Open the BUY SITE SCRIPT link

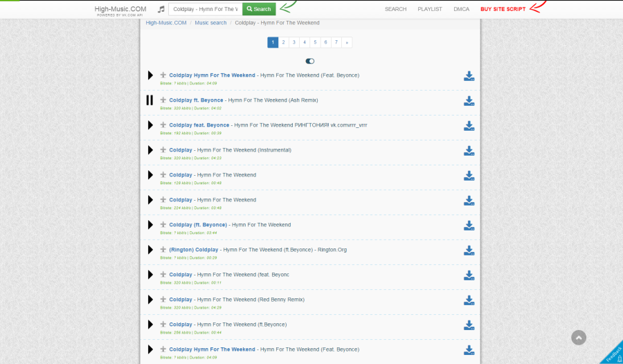(x=503, y=9)
